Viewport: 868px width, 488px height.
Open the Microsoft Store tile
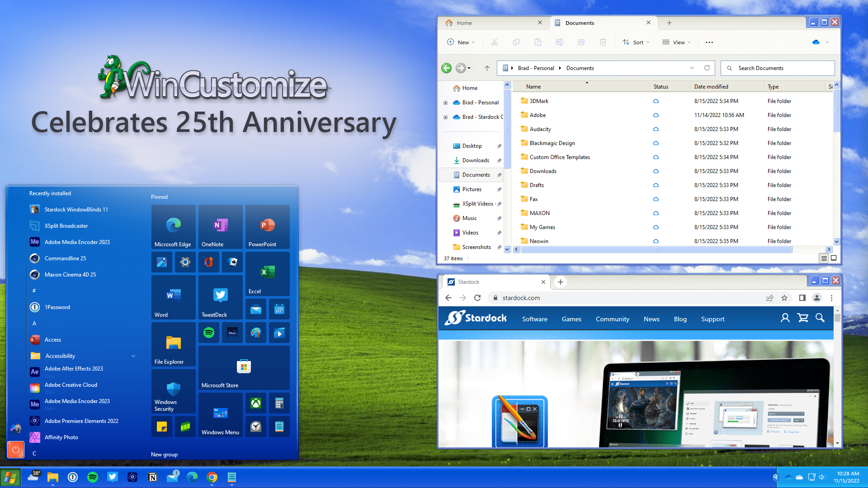click(244, 368)
